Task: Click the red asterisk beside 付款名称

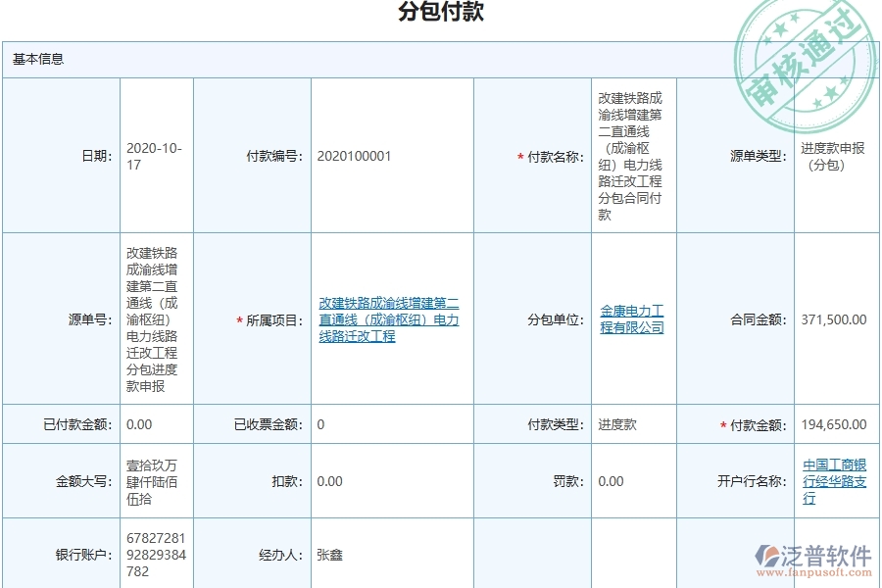Action: coord(519,157)
